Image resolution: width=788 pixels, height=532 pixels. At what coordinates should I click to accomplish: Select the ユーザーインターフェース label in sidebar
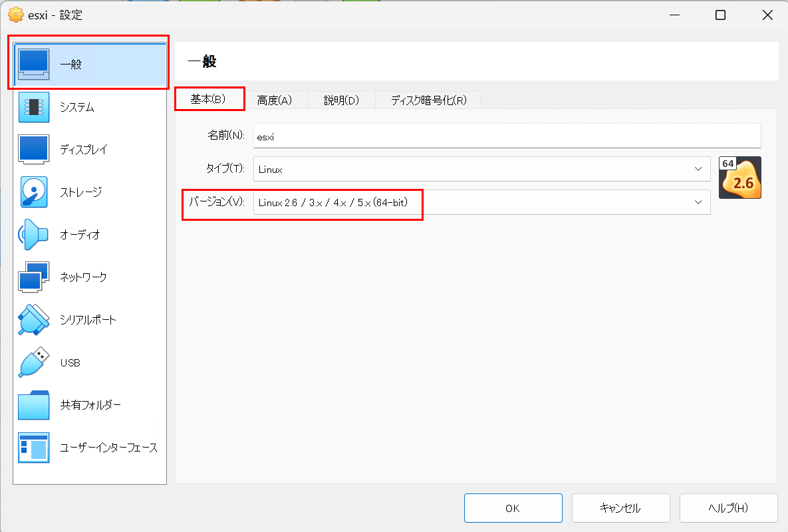point(108,447)
